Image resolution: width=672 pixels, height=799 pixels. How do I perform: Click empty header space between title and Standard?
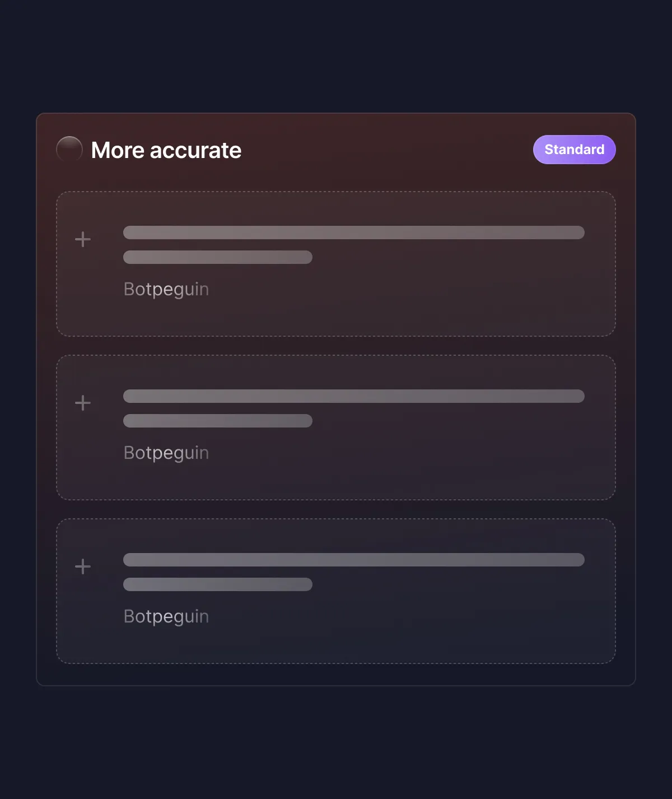click(x=386, y=150)
